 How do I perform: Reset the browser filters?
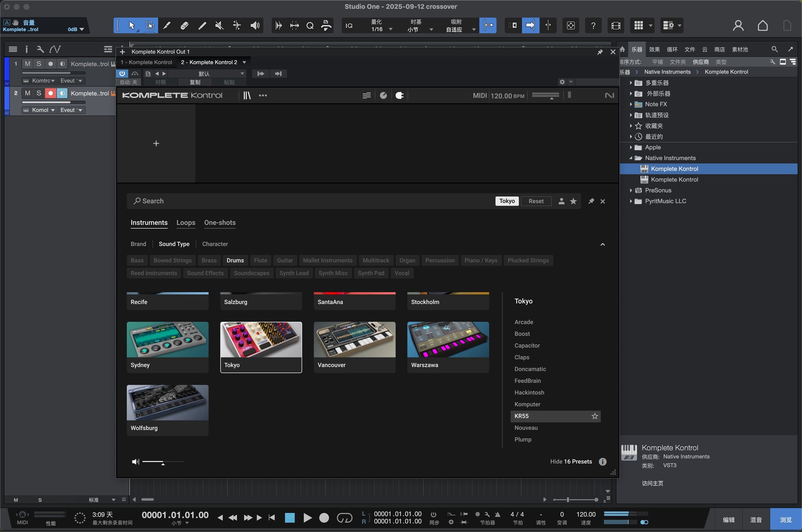tap(536, 201)
